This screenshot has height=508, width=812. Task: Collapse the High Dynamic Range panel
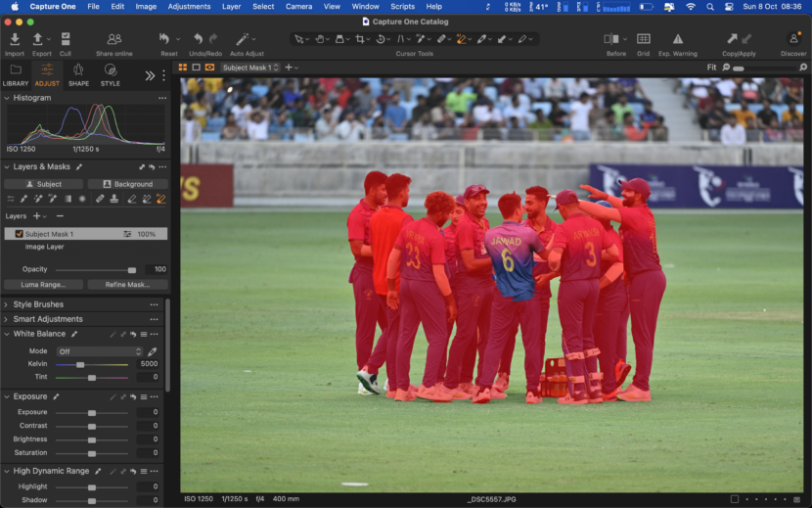7,471
